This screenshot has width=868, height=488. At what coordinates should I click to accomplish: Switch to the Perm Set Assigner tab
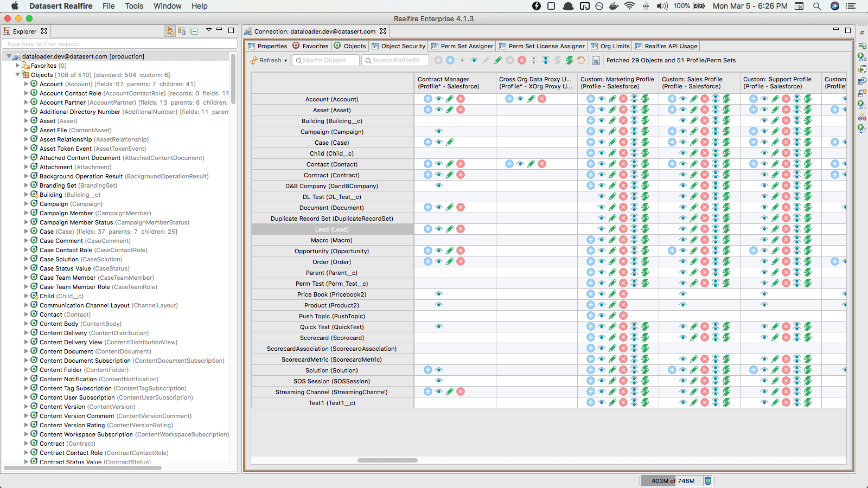coord(462,46)
